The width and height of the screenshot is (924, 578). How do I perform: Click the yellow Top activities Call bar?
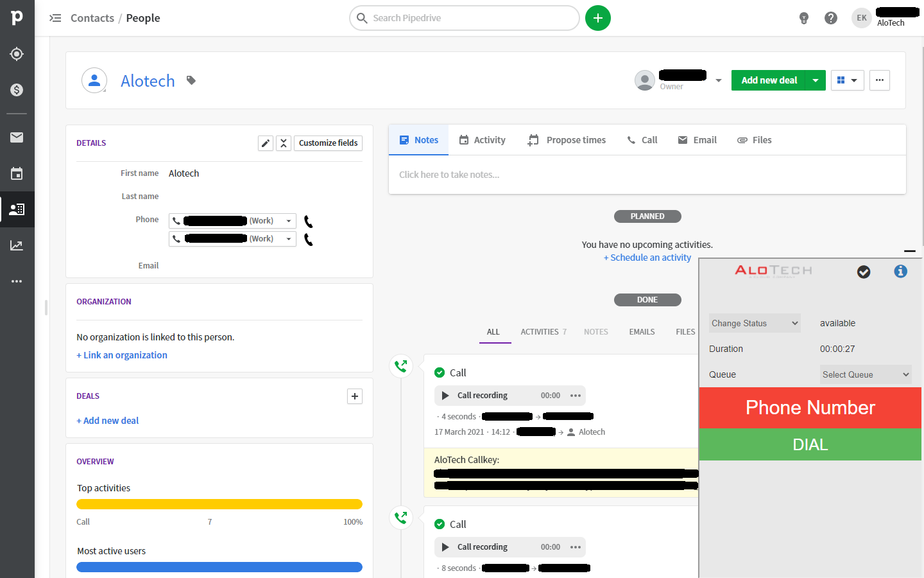click(x=219, y=504)
